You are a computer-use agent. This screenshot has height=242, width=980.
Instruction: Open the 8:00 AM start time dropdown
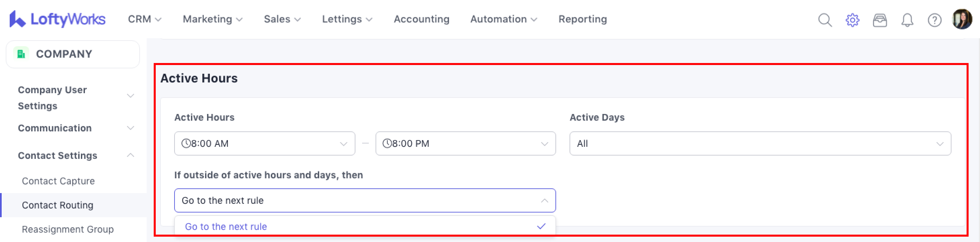(264, 143)
